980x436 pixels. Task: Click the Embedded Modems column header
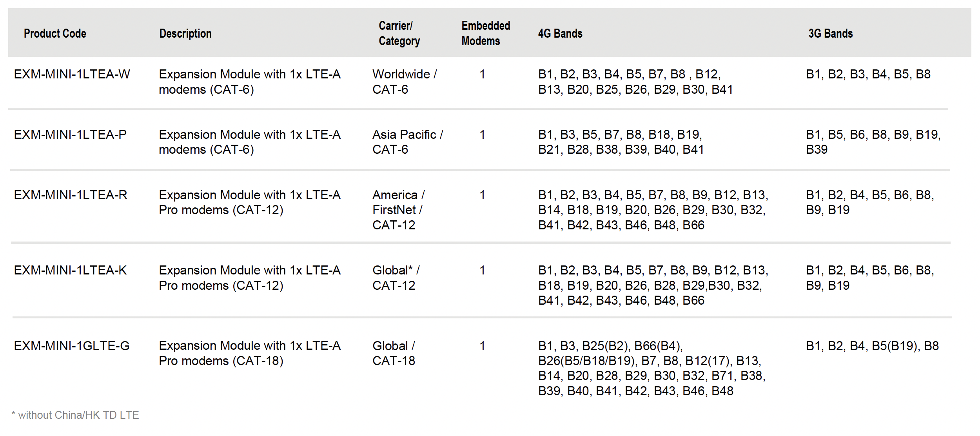pos(485,33)
